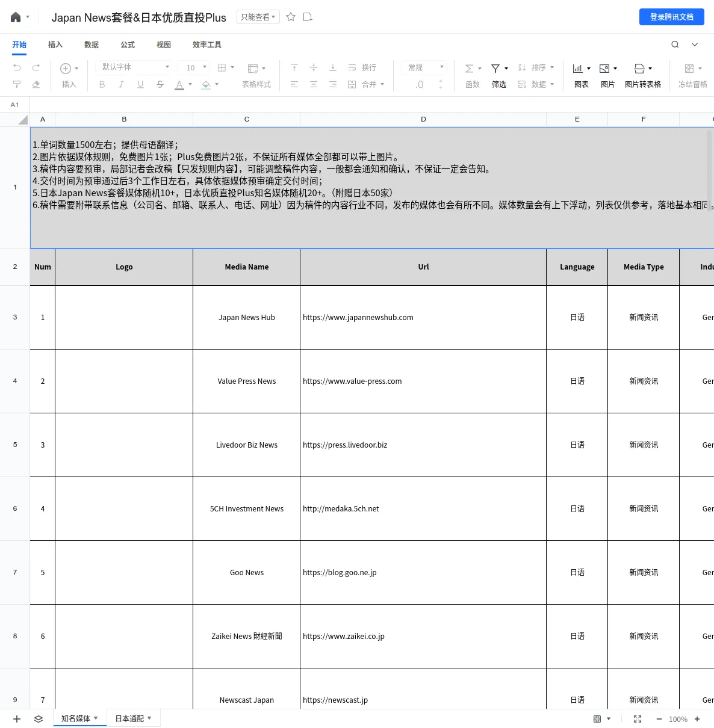Click the sheet list layers icon
Screen dimensions: 714x728
[x=39, y=719]
